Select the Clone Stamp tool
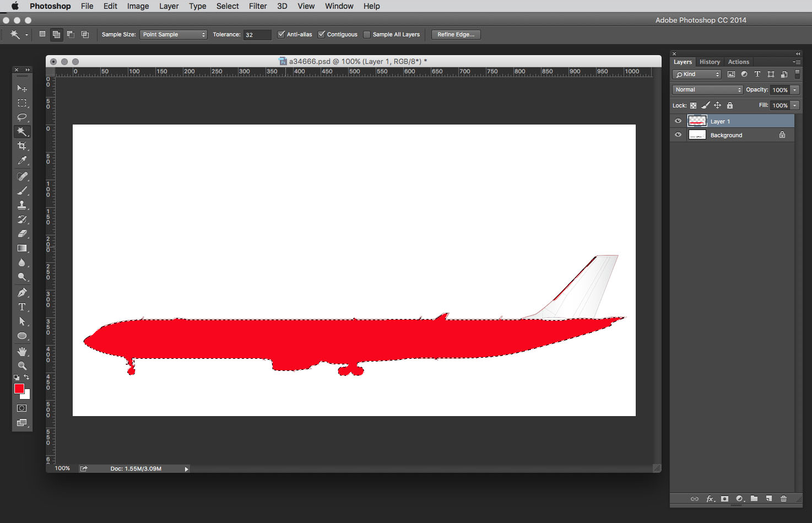The width and height of the screenshot is (812, 523). coord(22,204)
